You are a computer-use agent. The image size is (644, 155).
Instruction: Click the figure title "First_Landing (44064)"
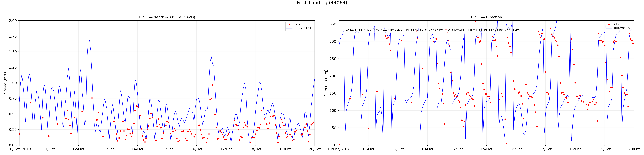point(322,3)
